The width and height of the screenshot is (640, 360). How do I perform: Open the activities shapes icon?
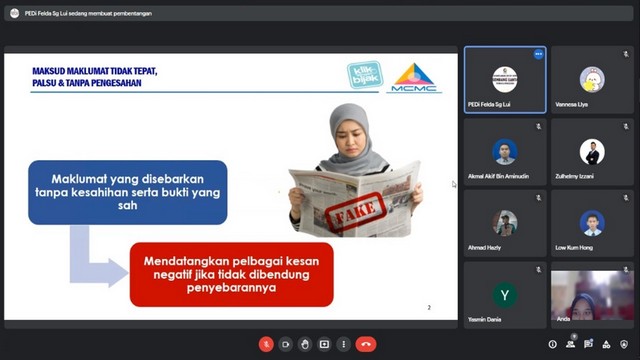(x=606, y=344)
